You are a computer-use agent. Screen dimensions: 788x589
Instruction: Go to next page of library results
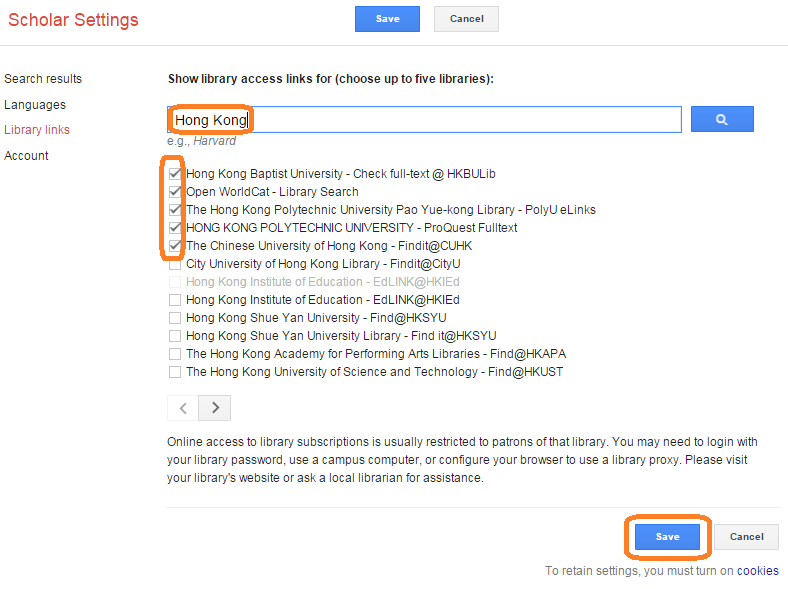pos(215,408)
